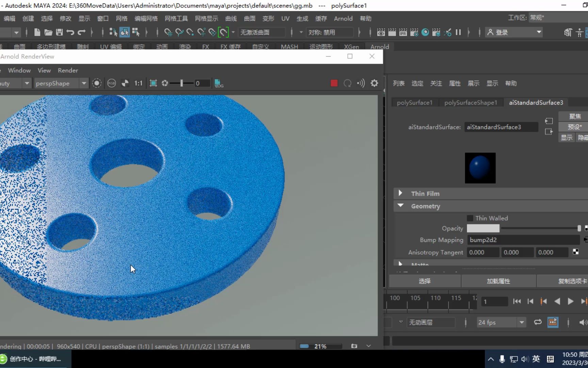588x368 pixels.
Task: Click the Snap to view planes icon
Action: (212, 32)
